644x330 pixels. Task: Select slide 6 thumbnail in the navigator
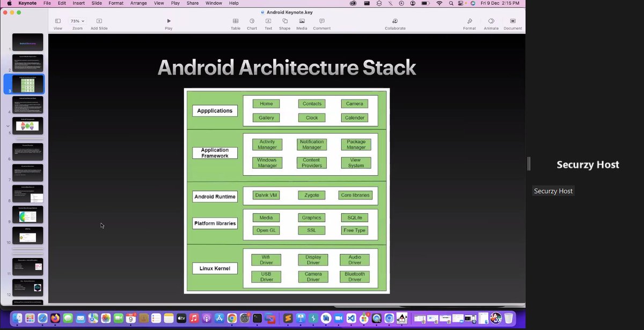pos(28,152)
